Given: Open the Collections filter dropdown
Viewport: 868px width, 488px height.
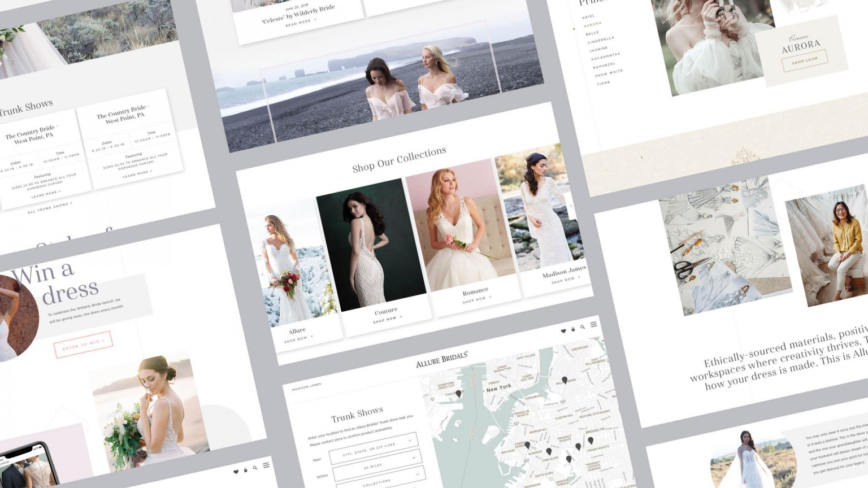Looking at the screenshot, I should pyautogui.click(x=377, y=483).
